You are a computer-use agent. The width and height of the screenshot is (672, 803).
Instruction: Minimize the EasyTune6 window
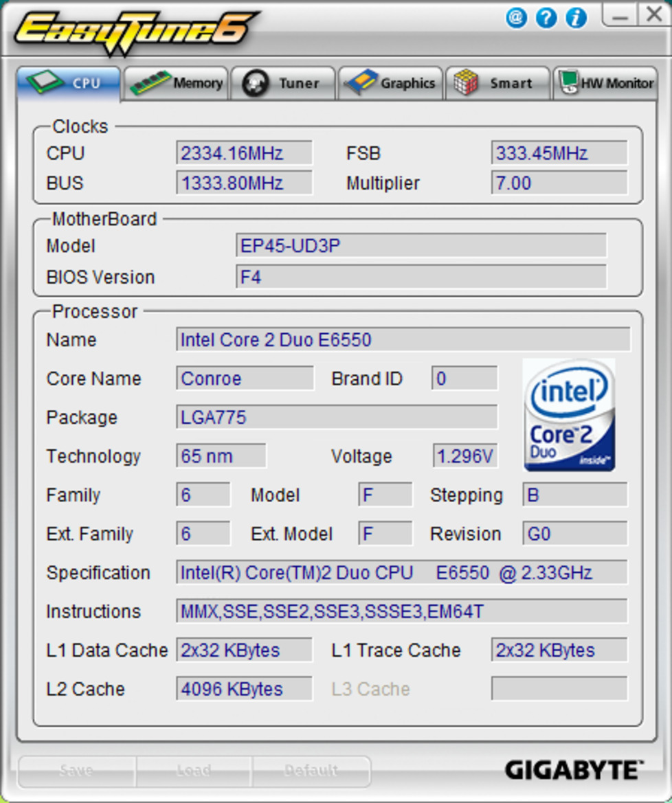(x=620, y=14)
